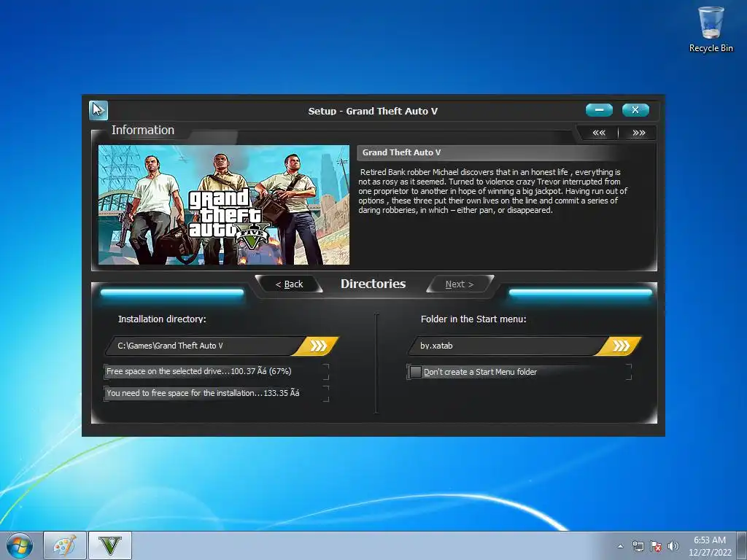747x560 pixels.
Task: Open the Windows Start menu
Action: pos(20,545)
